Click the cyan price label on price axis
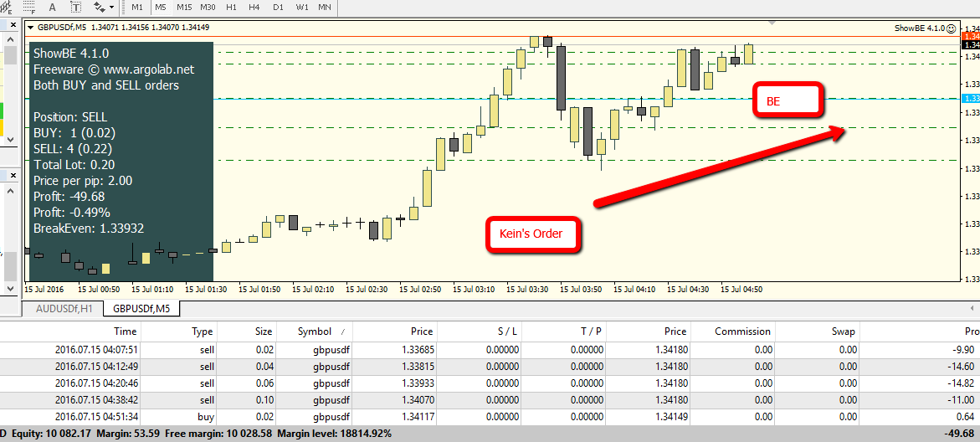 [972, 99]
